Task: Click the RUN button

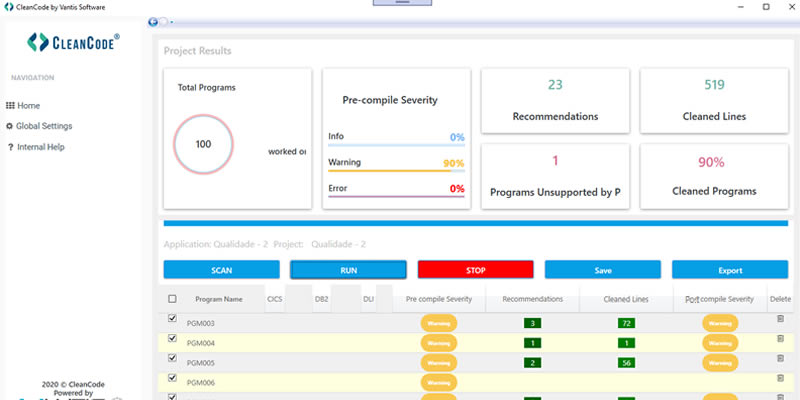Action: [x=348, y=270]
